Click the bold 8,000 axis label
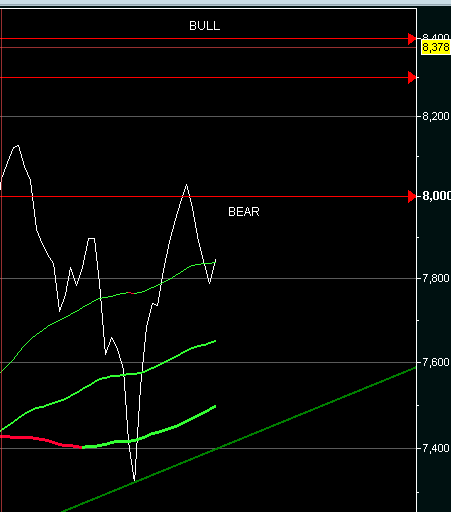451x512 pixels. coord(436,196)
